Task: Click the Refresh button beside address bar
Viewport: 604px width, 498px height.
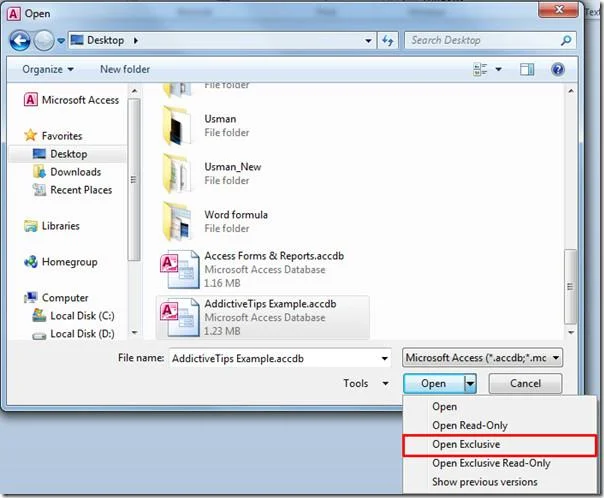Action: pyautogui.click(x=388, y=40)
